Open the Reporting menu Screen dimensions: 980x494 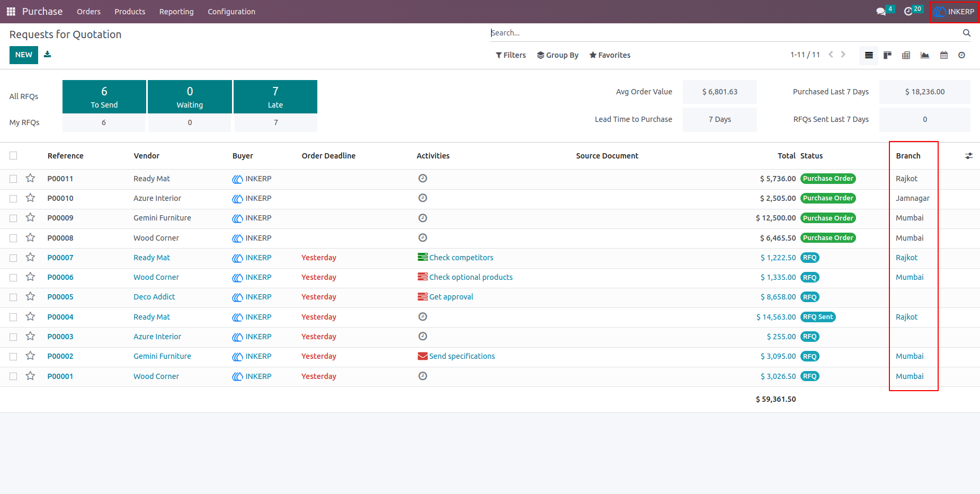click(176, 12)
